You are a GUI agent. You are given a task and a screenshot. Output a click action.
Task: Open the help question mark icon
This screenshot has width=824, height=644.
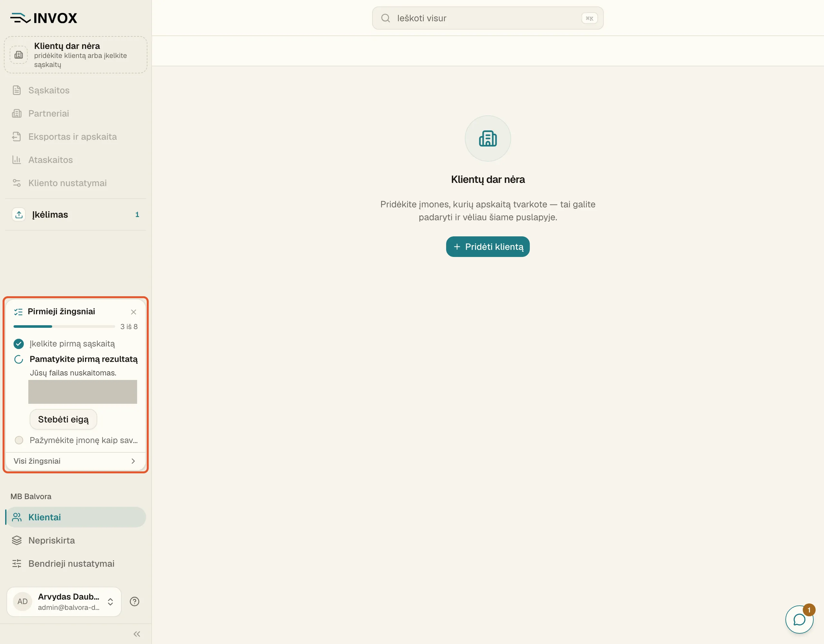pyautogui.click(x=134, y=601)
